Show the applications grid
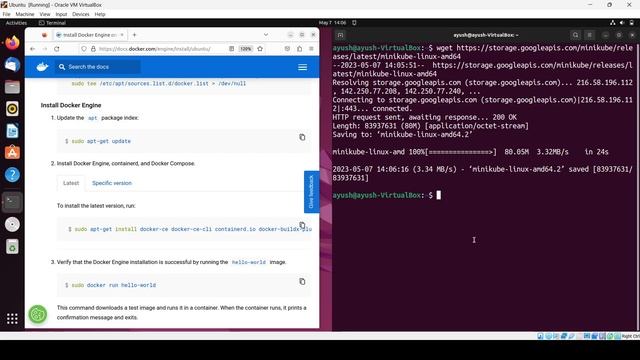This screenshot has height=360, width=640. coord(12,318)
